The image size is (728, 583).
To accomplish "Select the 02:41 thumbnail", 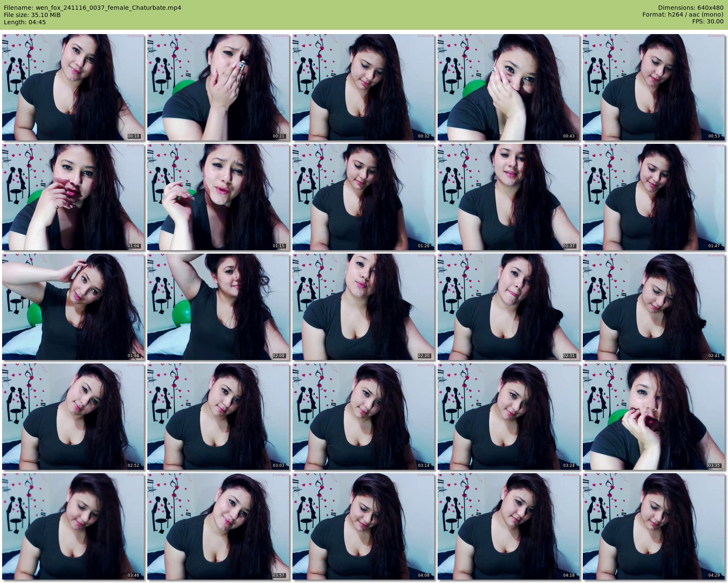I will [x=654, y=307].
